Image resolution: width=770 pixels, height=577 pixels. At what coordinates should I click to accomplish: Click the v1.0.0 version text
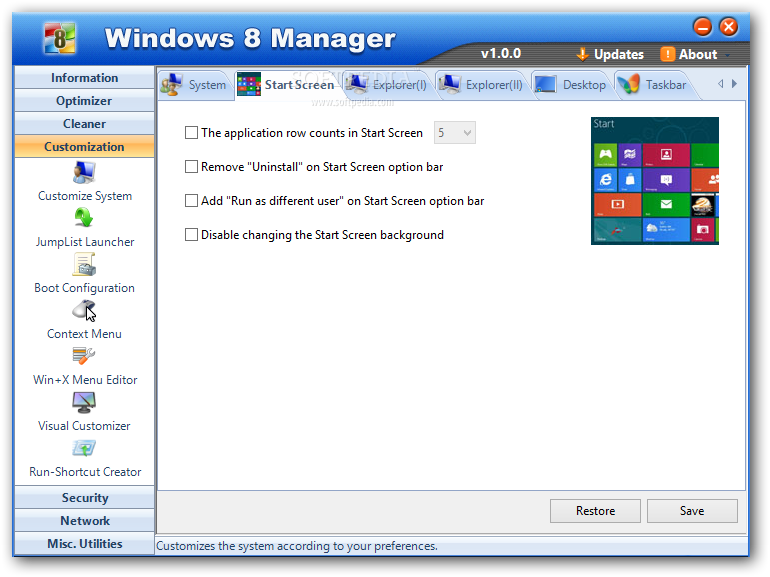500,54
